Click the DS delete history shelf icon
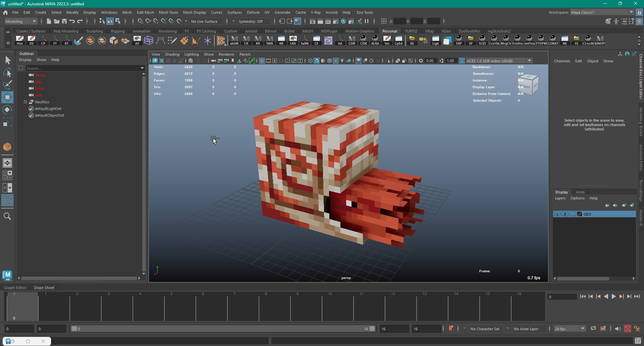The width and height of the screenshot is (644, 346). tap(32, 40)
